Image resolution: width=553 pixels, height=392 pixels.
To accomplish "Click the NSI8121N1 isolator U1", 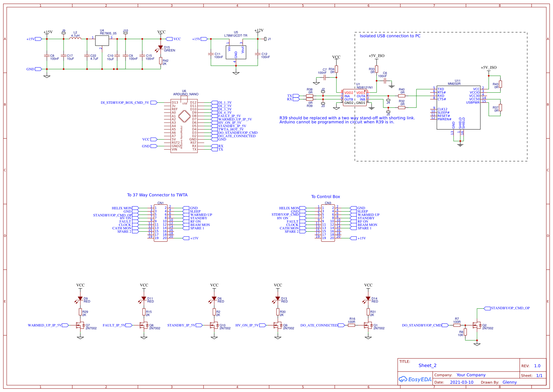I will (x=355, y=98).
